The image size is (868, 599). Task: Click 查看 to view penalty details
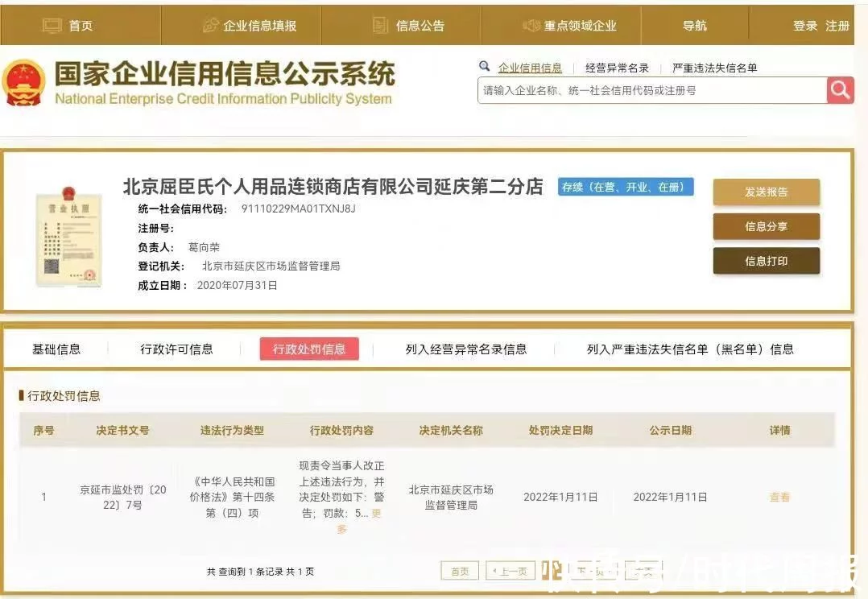coord(779,498)
